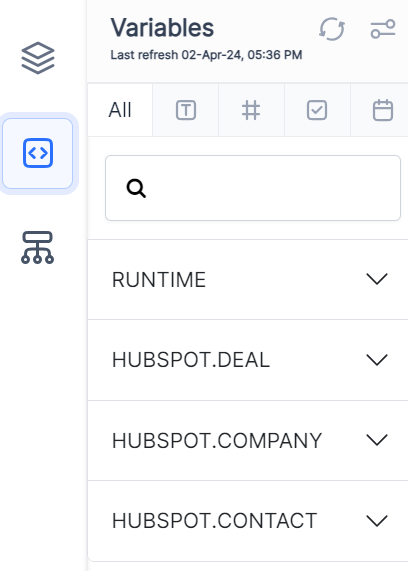Image resolution: width=408 pixels, height=571 pixels.
Task: Select the HUBSPOT.DEAL group label
Action: tap(191, 360)
